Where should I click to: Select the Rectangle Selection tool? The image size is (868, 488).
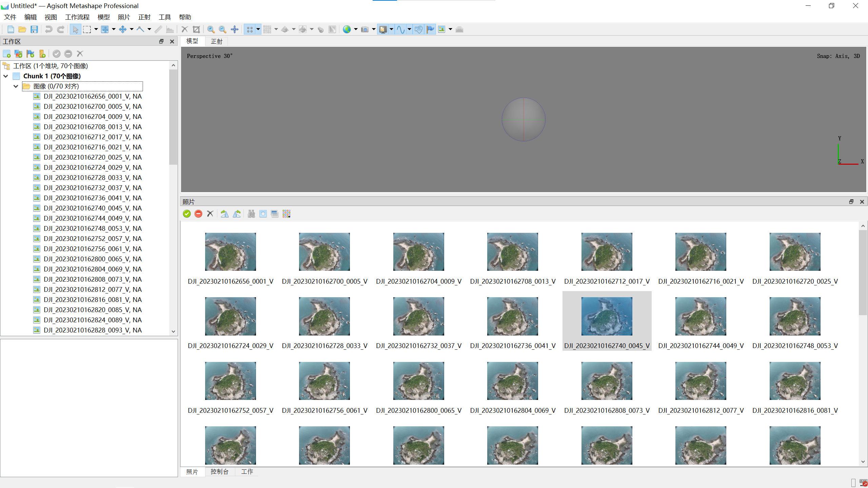point(87,29)
